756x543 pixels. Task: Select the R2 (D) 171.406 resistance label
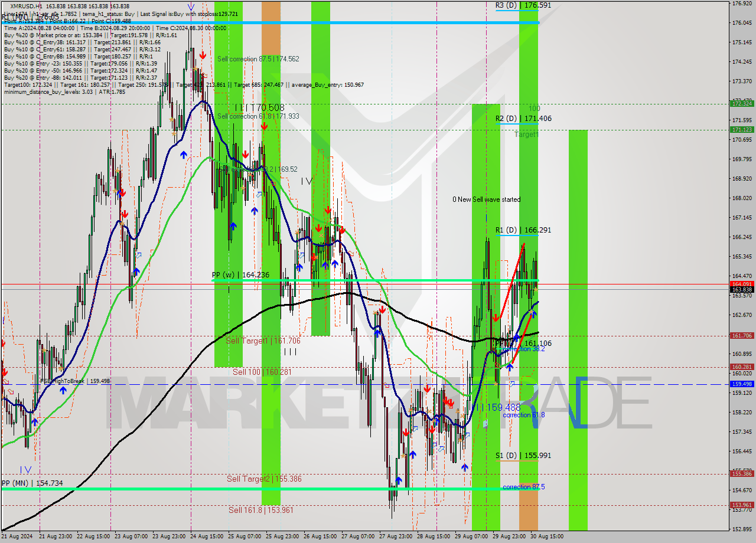pyautogui.click(x=523, y=119)
